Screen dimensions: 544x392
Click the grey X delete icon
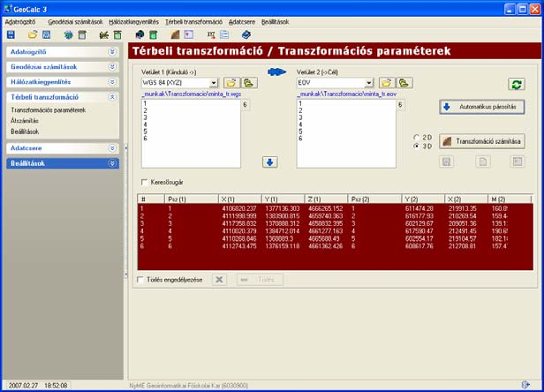[x=219, y=280]
